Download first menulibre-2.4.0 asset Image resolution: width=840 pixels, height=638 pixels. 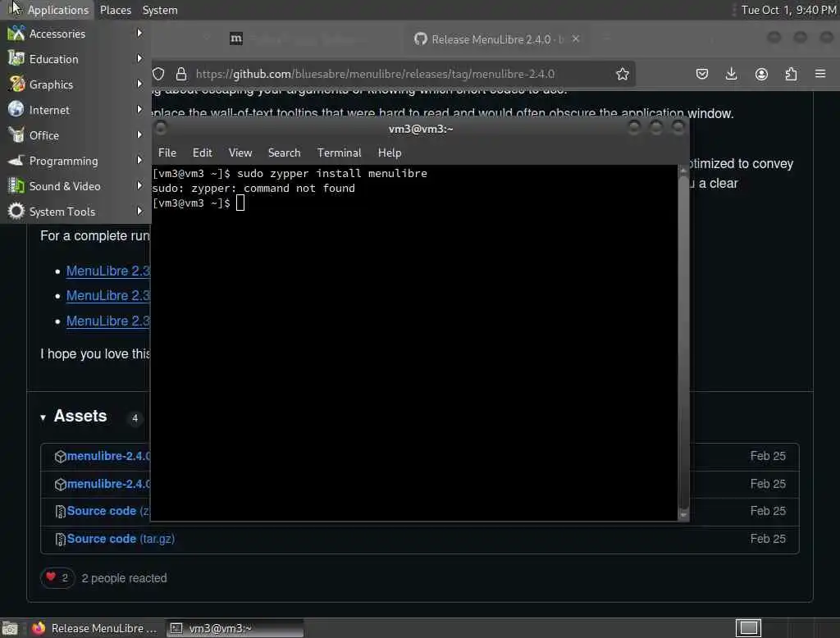pyautogui.click(x=109, y=456)
